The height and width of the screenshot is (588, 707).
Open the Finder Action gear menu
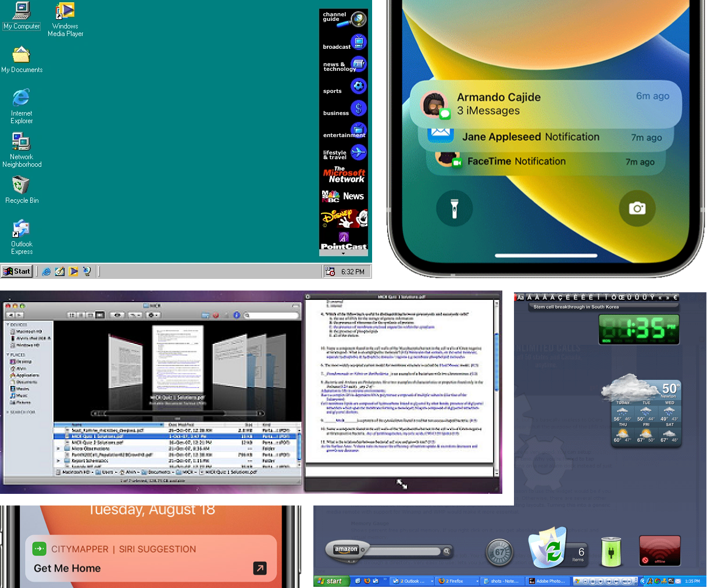click(x=153, y=315)
